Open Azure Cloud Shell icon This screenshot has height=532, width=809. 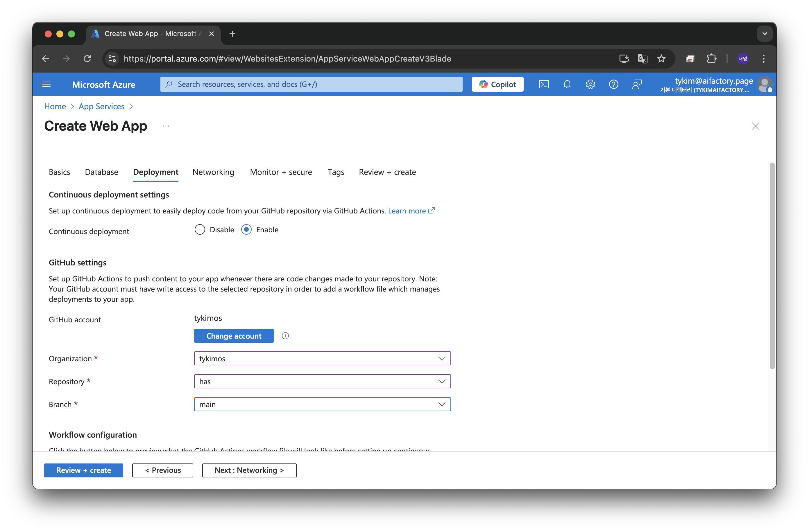pyautogui.click(x=543, y=84)
